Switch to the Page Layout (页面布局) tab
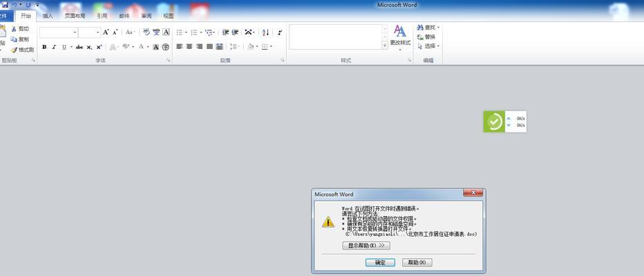The image size is (644, 276). (75, 16)
